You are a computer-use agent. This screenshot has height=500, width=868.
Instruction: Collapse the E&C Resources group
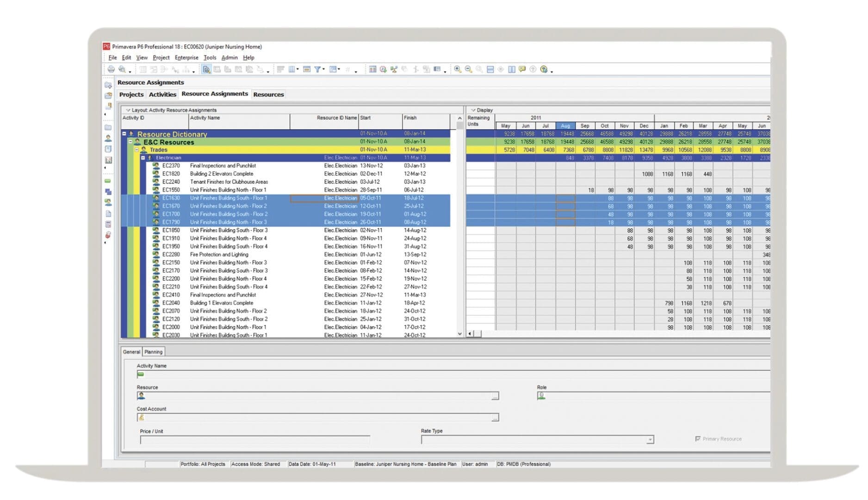pos(130,142)
